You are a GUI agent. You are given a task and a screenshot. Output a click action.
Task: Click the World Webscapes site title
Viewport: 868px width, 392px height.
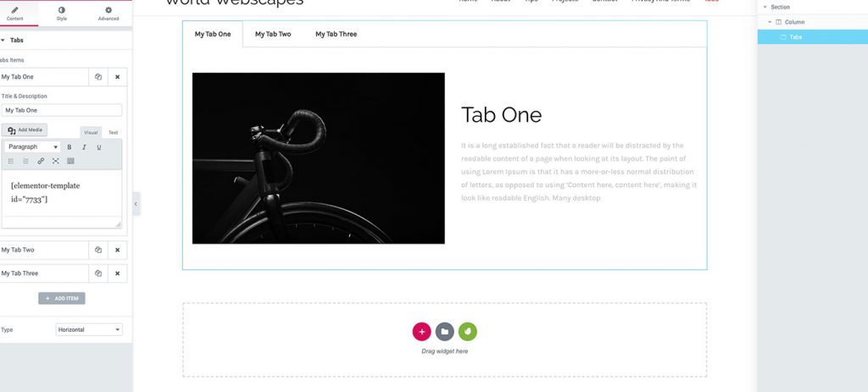[x=235, y=2]
